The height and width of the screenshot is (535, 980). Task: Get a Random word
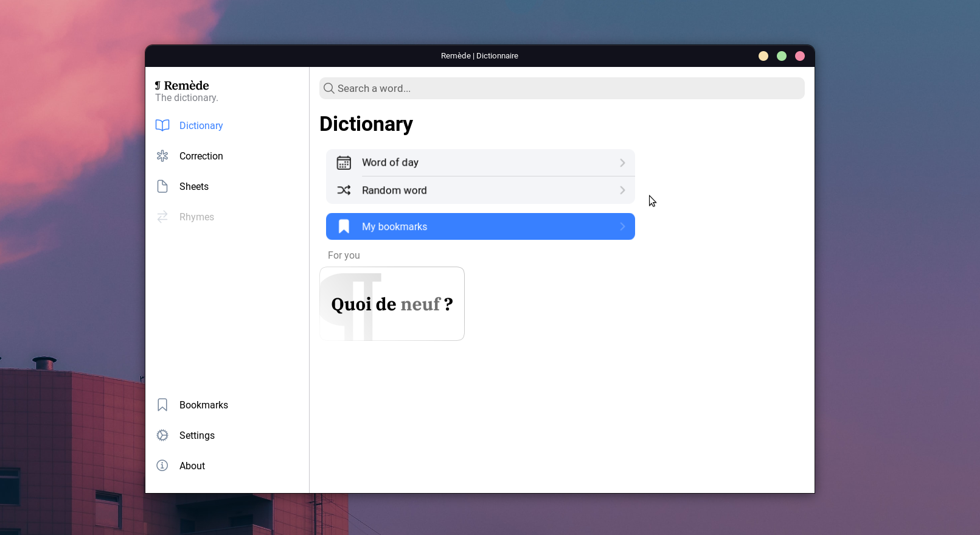pos(481,191)
